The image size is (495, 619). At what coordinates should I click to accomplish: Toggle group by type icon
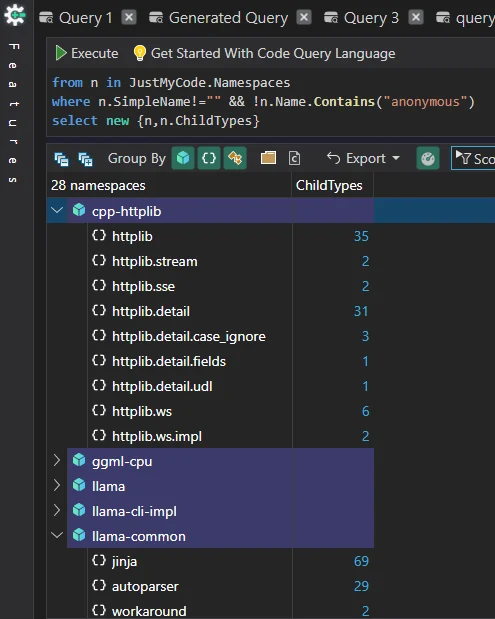235,158
